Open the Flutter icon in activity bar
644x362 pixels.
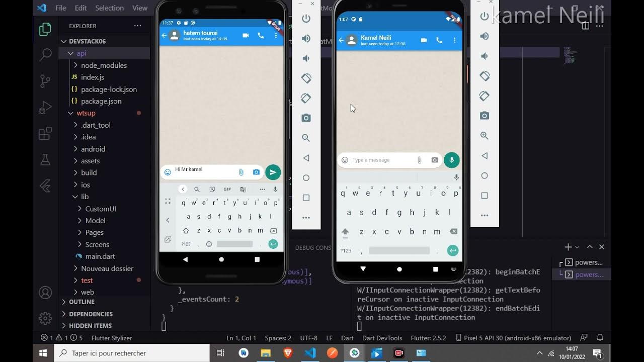click(x=45, y=186)
